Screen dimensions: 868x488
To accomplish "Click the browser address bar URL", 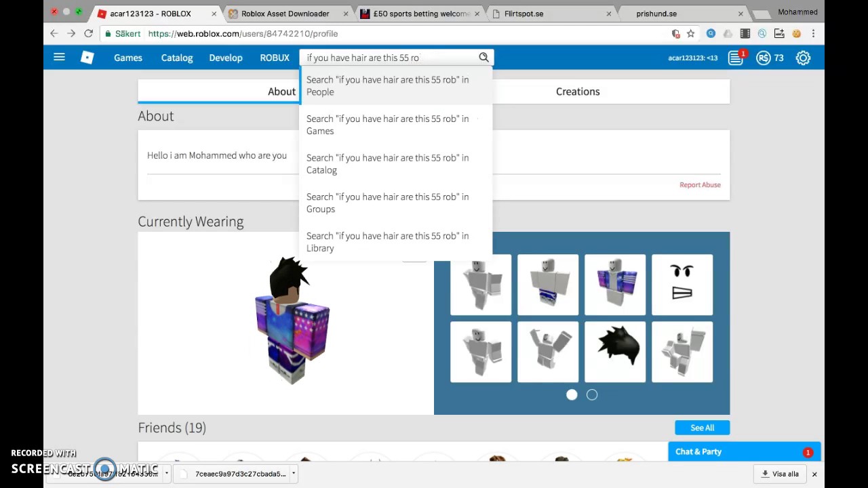I will tap(243, 33).
